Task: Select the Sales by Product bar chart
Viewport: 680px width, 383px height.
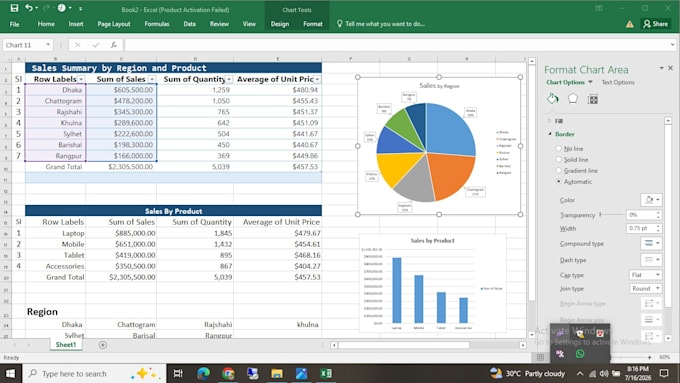Action: pos(432,283)
